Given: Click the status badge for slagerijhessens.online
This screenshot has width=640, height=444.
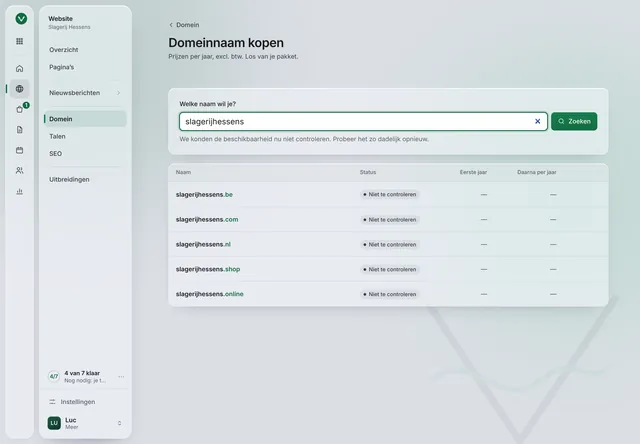Looking at the screenshot, I should click(389, 294).
